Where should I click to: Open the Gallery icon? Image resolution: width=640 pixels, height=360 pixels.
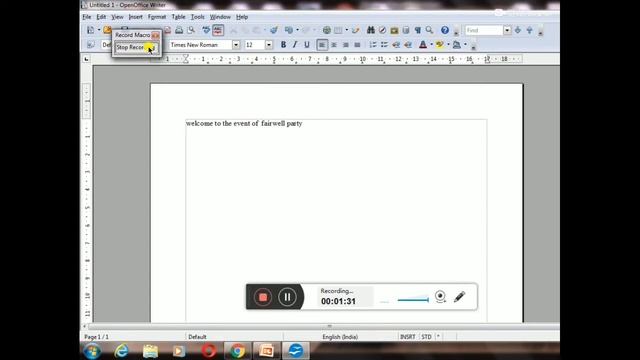(394, 30)
